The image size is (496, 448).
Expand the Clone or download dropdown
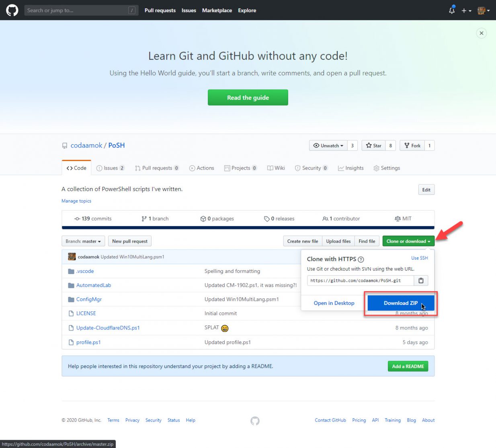coord(408,241)
